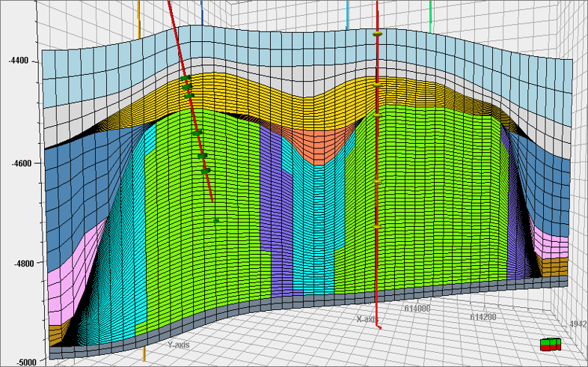The image size is (588, 367).
Task: Click the Y-axis label
Action: tap(180, 346)
